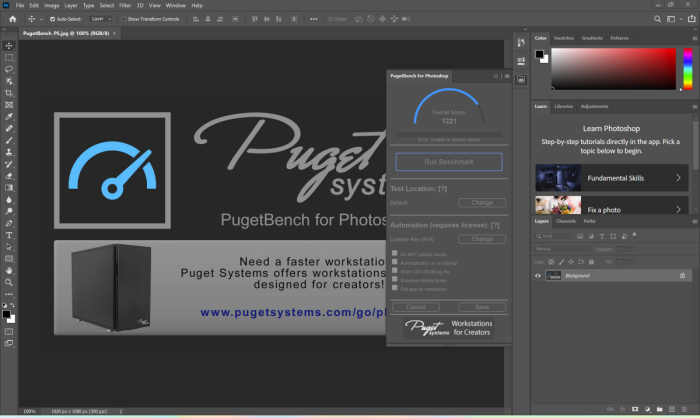Check Automatically run on startup option
This screenshot has width=700, height=418.
[395, 262]
